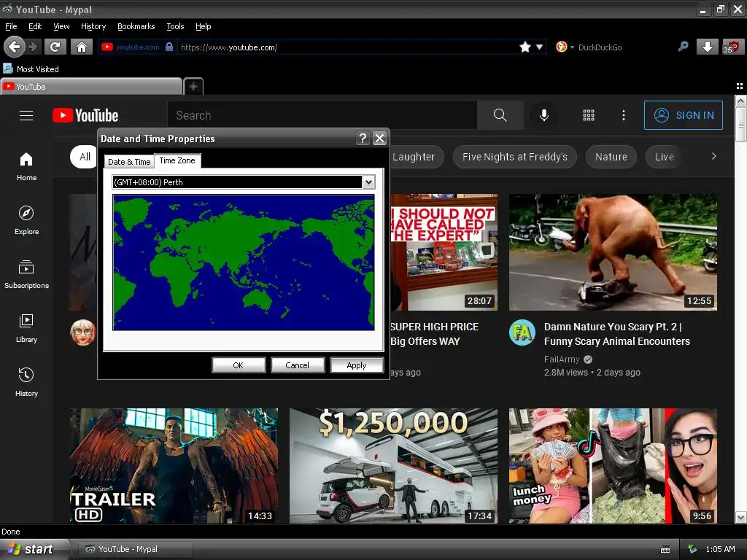The width and height of the screenshot is (747, 560).
Task: Open the SHOULD NOT HAVE CALLED THE EXPERT thumbnail
Action: (x=444, y=252)
